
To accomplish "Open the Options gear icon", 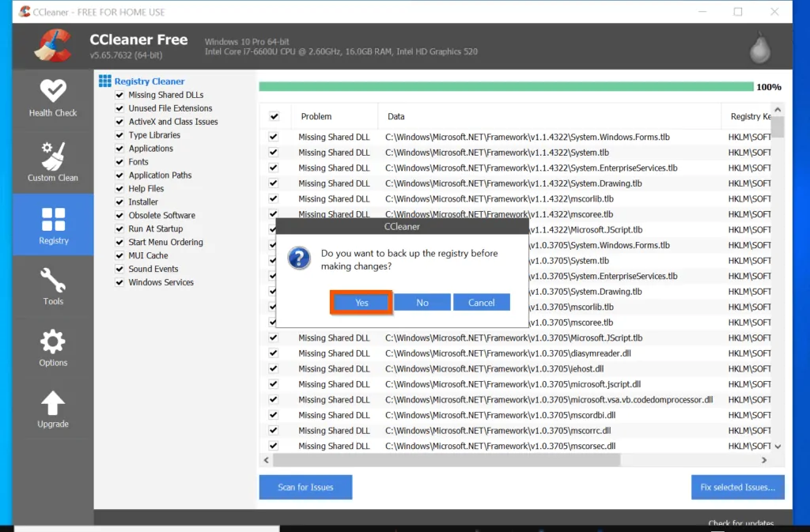I will pyautogui.click(x=53, y=341).
